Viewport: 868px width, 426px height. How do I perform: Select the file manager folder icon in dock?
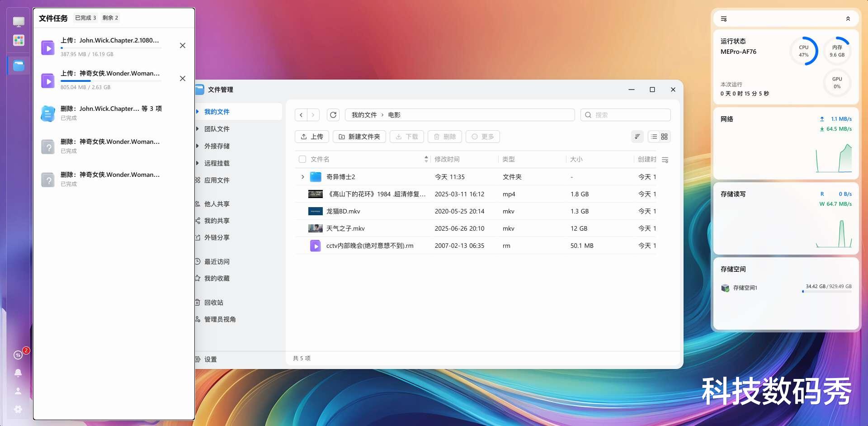pos(19,66)
